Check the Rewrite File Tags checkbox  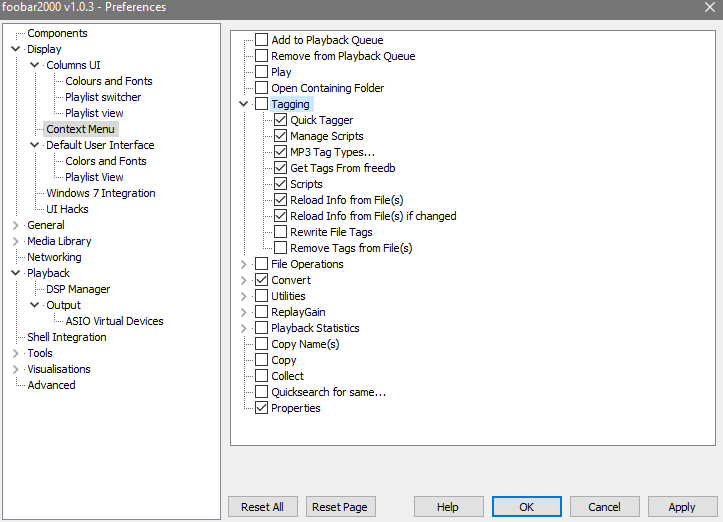(x=281, y=232)
